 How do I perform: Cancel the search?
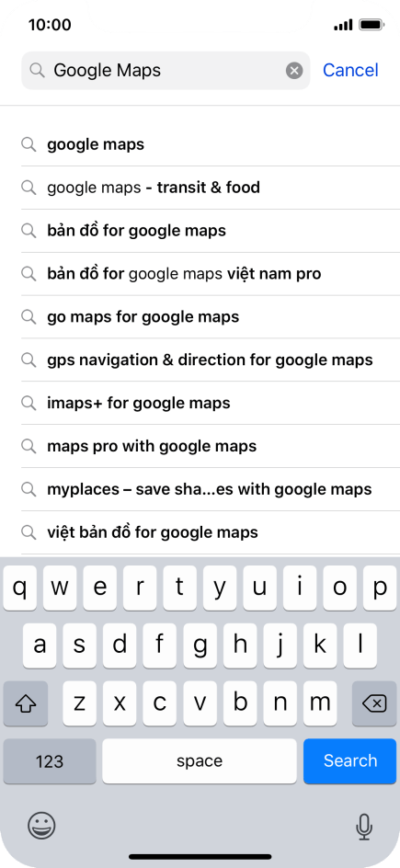[350, 70]
